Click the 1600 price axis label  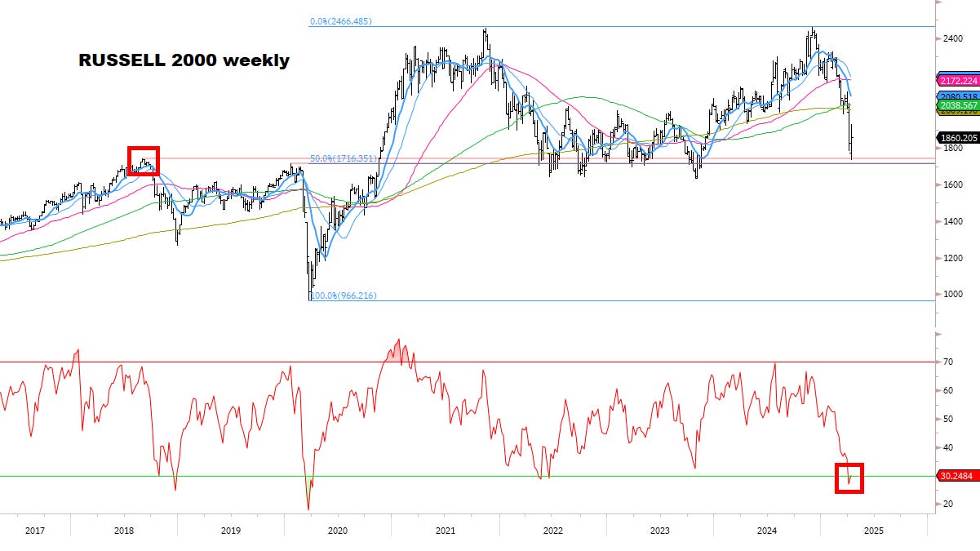[x=951, y=185]
